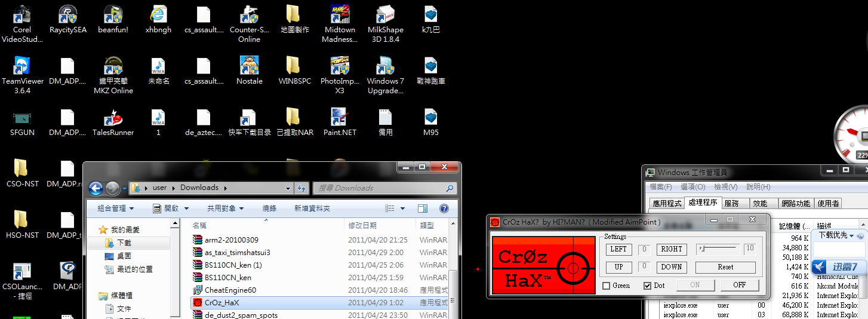Open MilkShape 3D 1.8.4 shortcut
Screen dimensions: 868x319
point(386,24)
